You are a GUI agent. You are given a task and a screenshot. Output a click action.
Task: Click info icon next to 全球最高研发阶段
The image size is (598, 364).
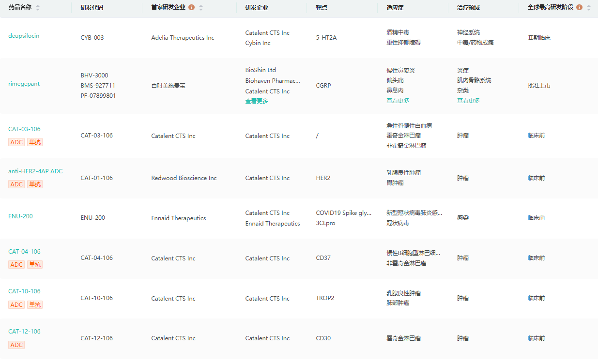(x=579, y=8)
